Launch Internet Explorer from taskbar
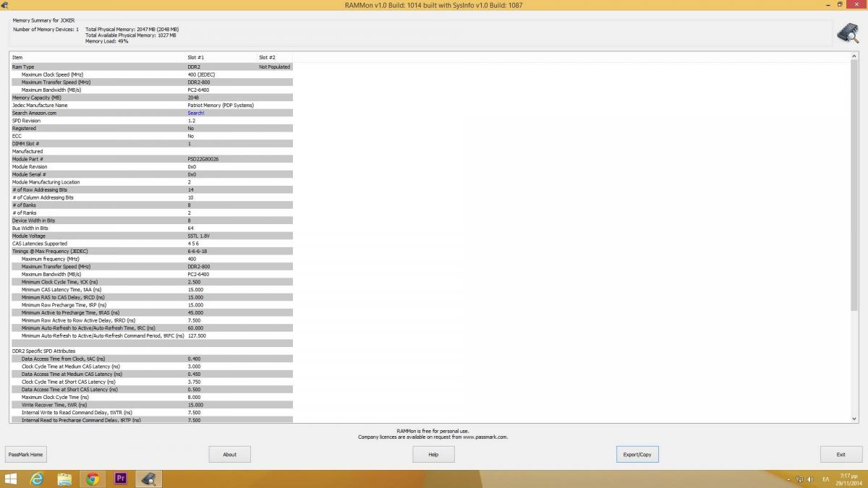The width and height of the screenshot is (868, 488). tap(36, 479)
